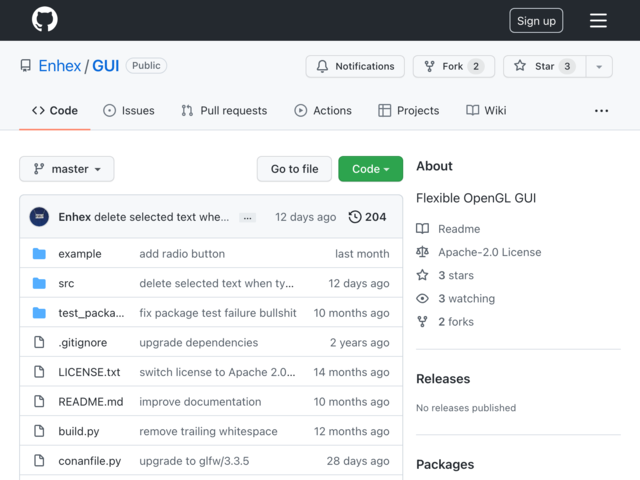Click the GitHub Octocat logo
Screen dimensions: 640x480
click(44, 20)
